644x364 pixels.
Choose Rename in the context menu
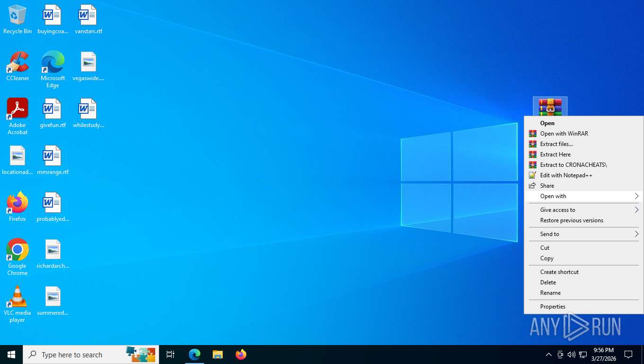[x=584, y=293]
